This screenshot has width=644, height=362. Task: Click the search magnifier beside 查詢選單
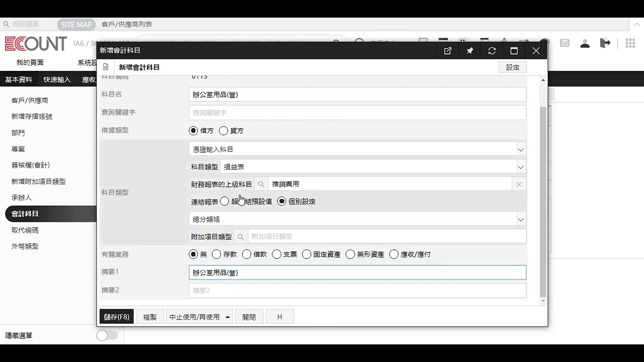click(6, 24)
